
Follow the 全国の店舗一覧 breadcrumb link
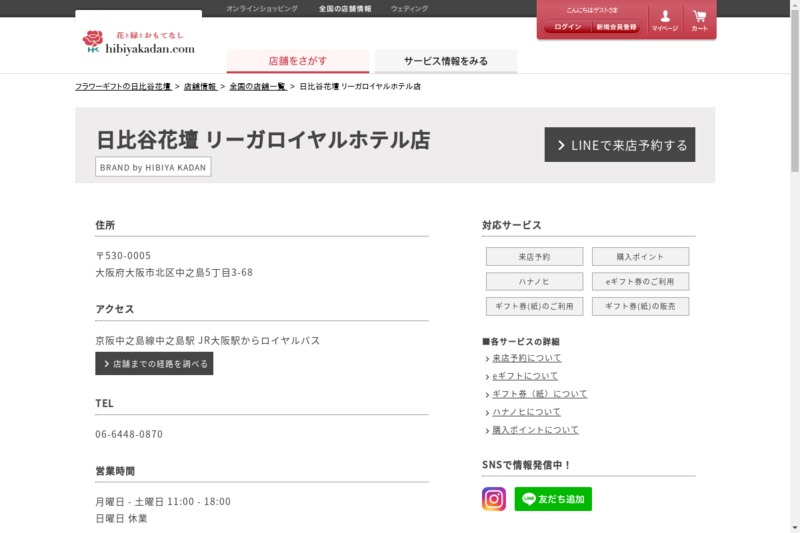pos(258,86)
